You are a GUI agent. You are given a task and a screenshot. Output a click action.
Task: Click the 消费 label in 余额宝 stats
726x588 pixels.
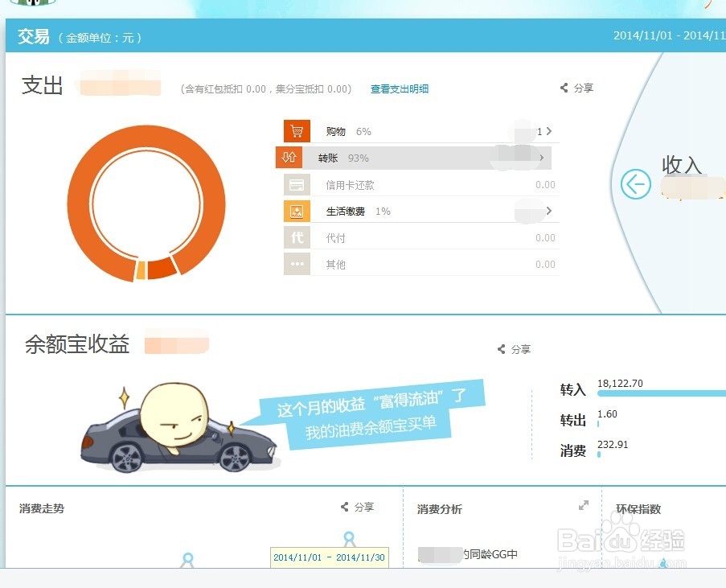pyautogui.click(x=573, y=450)
